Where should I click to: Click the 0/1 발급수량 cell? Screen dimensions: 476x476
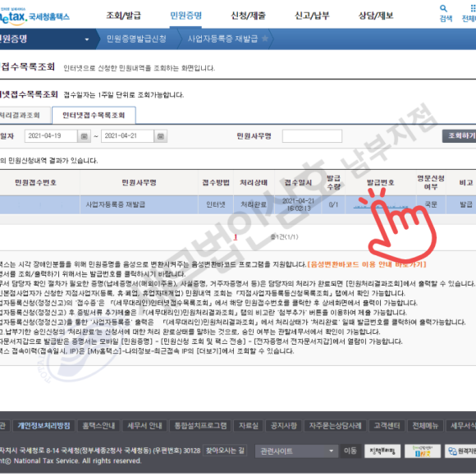tap(333, 205)
